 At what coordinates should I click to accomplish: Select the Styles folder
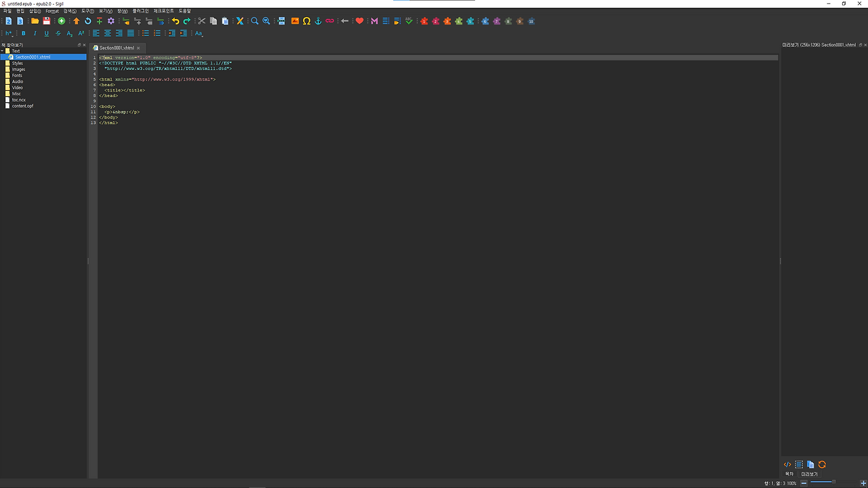(x=17, y=63)
